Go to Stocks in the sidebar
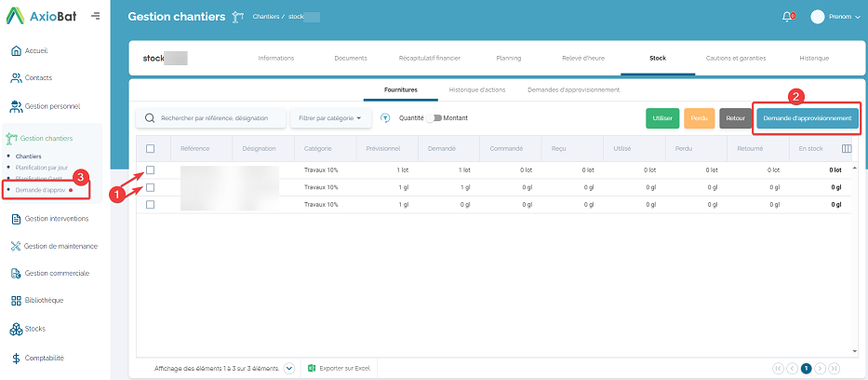The height and width of the screenshot is (380, 868). click(x=33, y=329)
